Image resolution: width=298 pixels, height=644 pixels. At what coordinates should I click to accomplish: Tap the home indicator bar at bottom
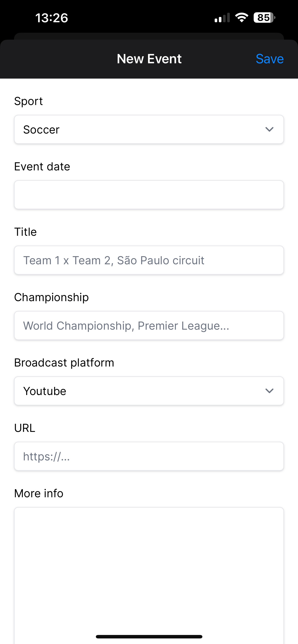point(149,637)
